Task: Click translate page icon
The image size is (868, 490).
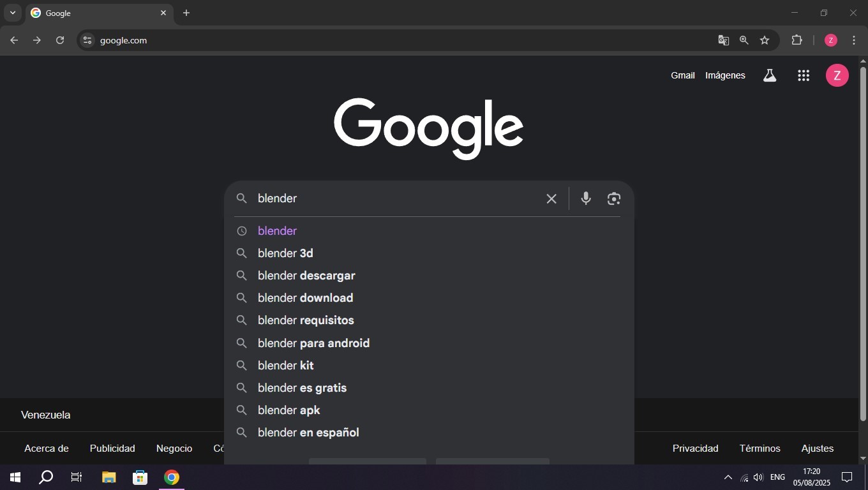Action: 723,40
